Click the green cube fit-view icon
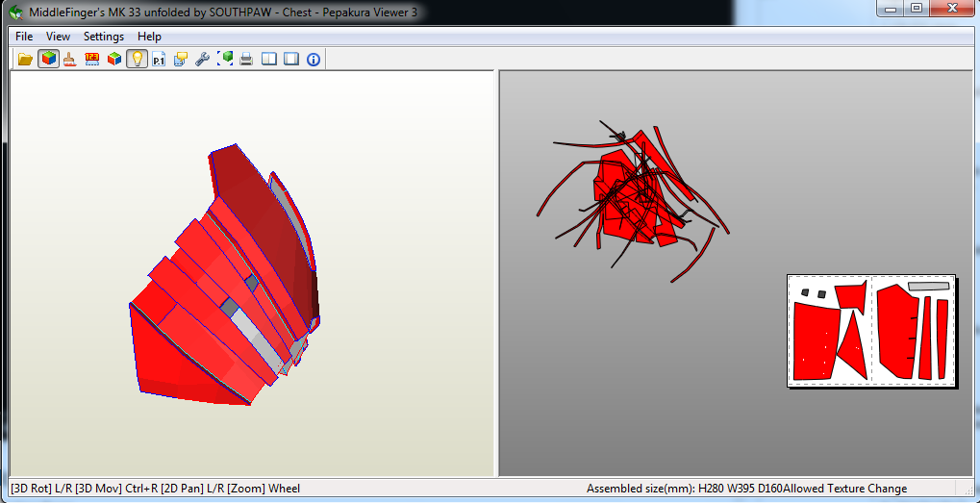The height and width of the screenshot is (503, 980). coord(225,60)
